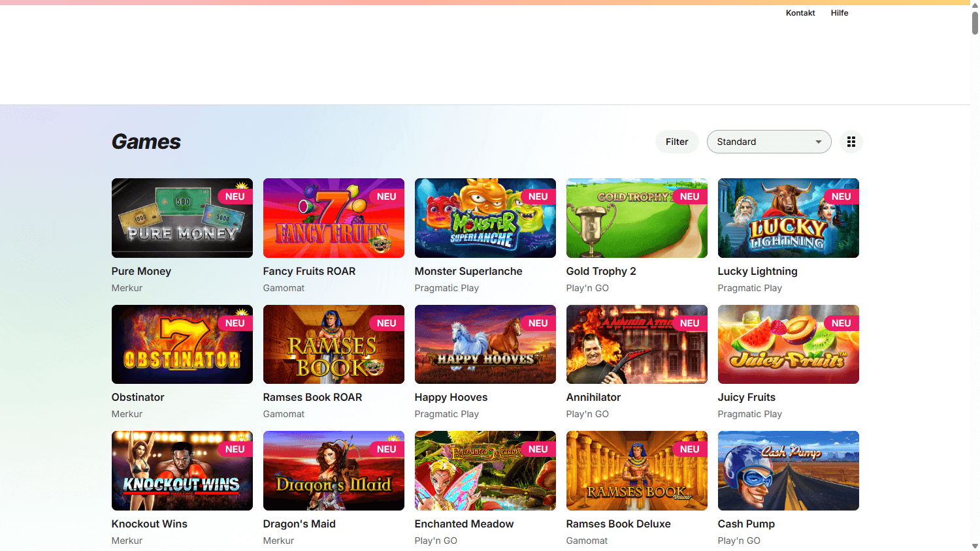The width and height of the screenshot is (980, 551).
Task: Open Happy Hooves
Action: pos(485,344)
